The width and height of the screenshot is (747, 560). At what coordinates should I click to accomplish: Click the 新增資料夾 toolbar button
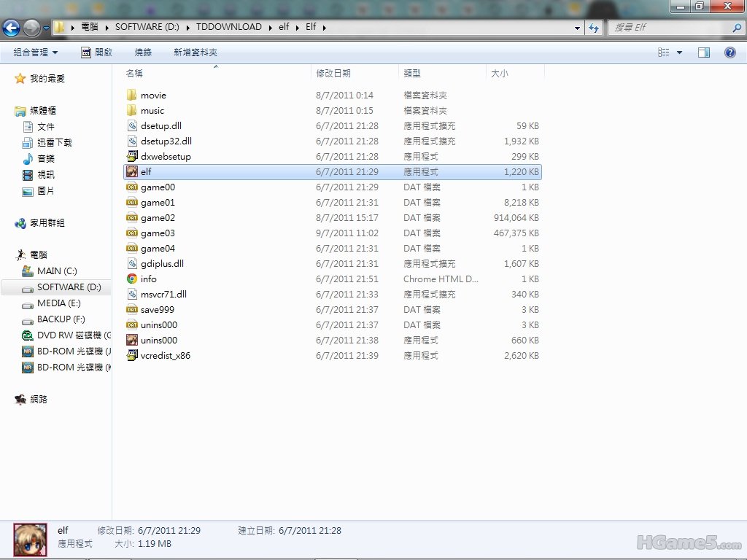click(196, 52)
